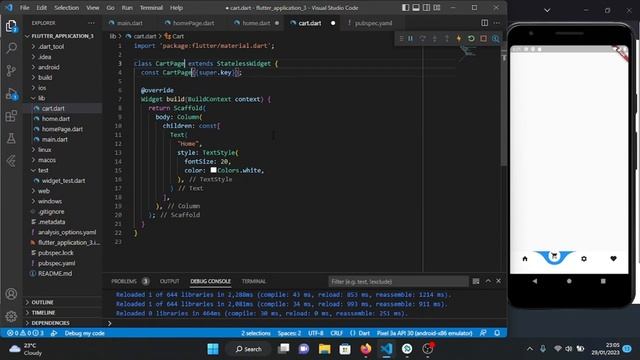Open the Explorer view in activity bar
The width and height of the screenshot is (640, 360).
(x=11, y=26)
